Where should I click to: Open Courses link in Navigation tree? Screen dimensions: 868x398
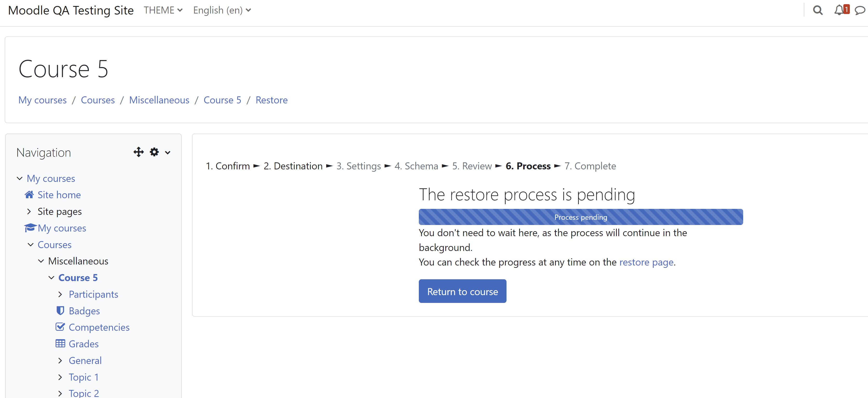[54, 244]
